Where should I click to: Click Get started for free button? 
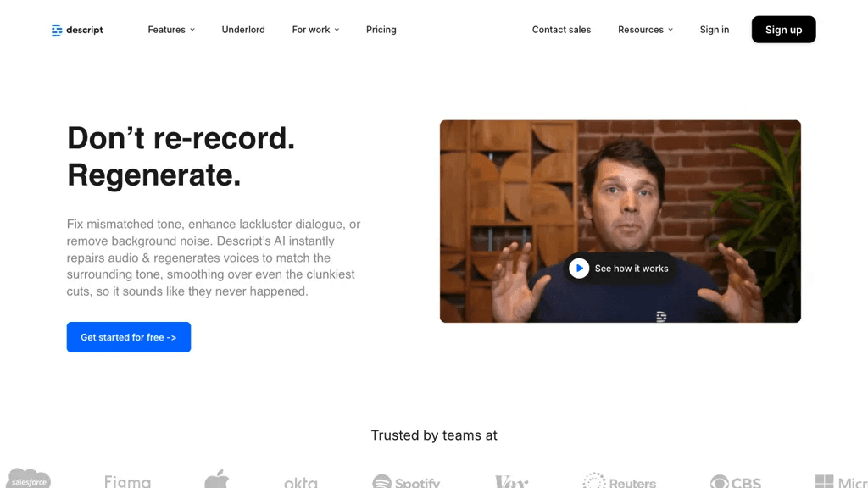(129, 337)
